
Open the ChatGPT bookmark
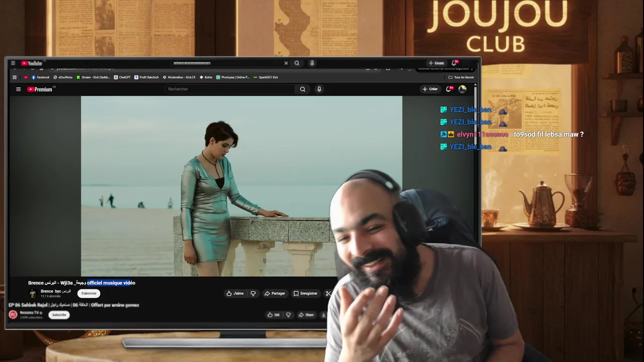point(122,77)
